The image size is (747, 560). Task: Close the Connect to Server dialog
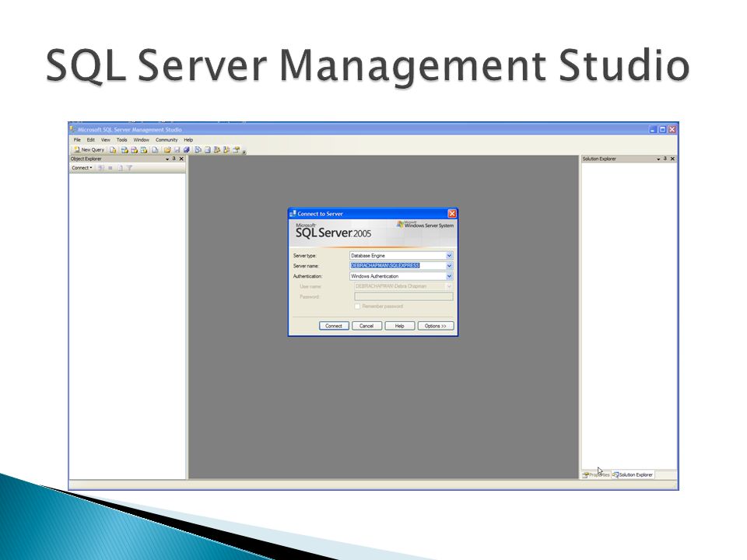(x=451, y=213)
